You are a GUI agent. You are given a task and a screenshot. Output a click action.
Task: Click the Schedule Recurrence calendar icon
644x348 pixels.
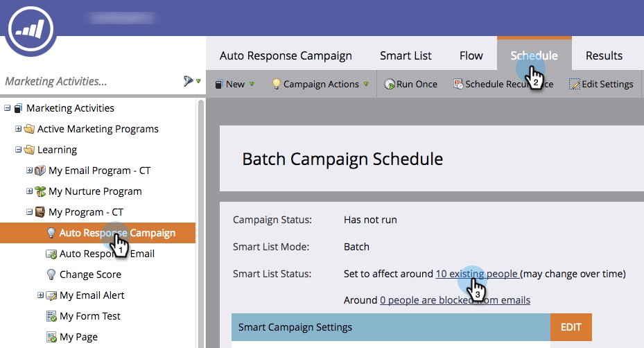(458, 84)
